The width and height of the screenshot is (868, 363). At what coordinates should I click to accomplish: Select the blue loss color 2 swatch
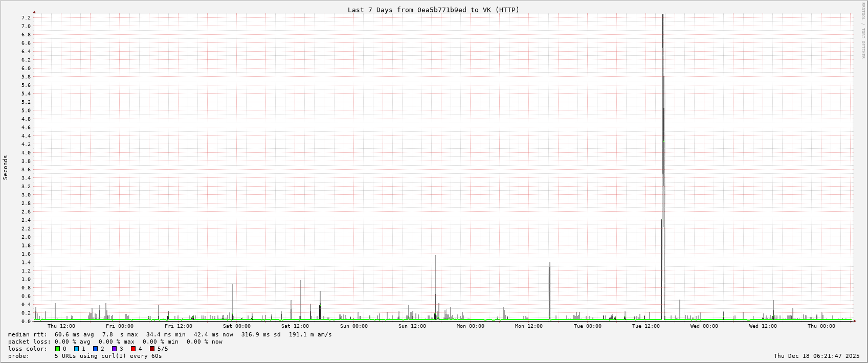pos(95,349)
